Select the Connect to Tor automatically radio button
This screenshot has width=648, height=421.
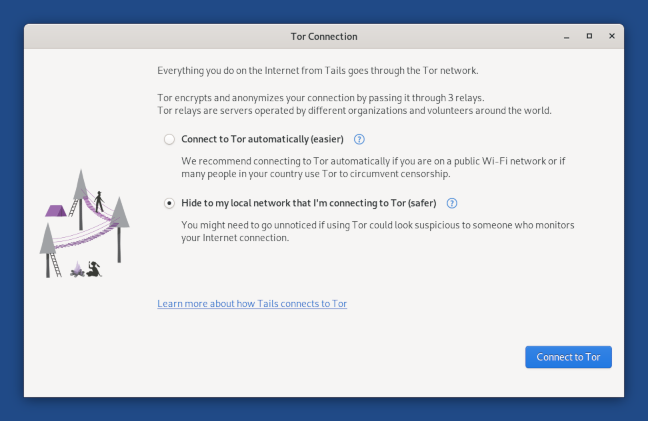169,139
